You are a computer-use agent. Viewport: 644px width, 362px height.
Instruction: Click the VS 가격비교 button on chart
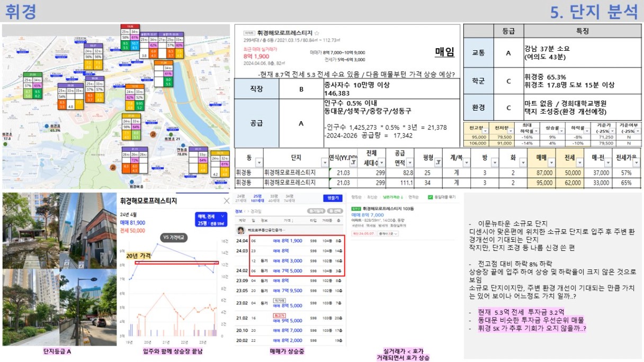tap(175, 238)
